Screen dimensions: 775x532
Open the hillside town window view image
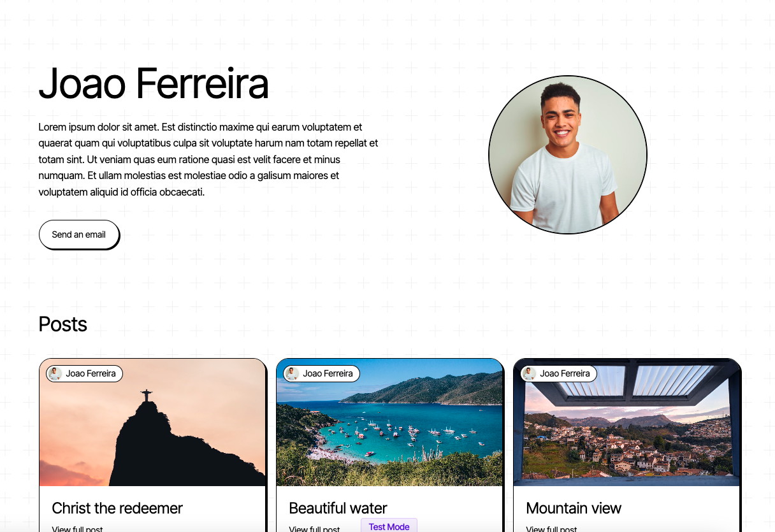627,422
